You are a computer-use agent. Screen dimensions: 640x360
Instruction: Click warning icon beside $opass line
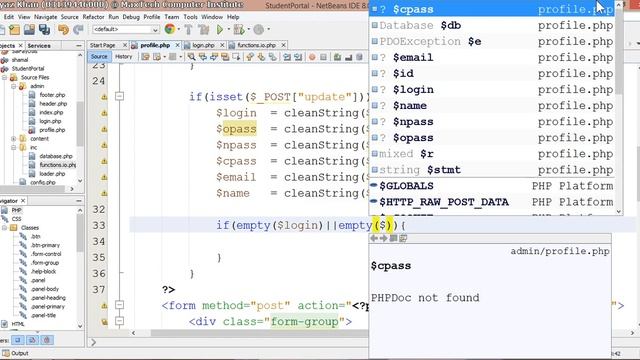click(104, 129)
